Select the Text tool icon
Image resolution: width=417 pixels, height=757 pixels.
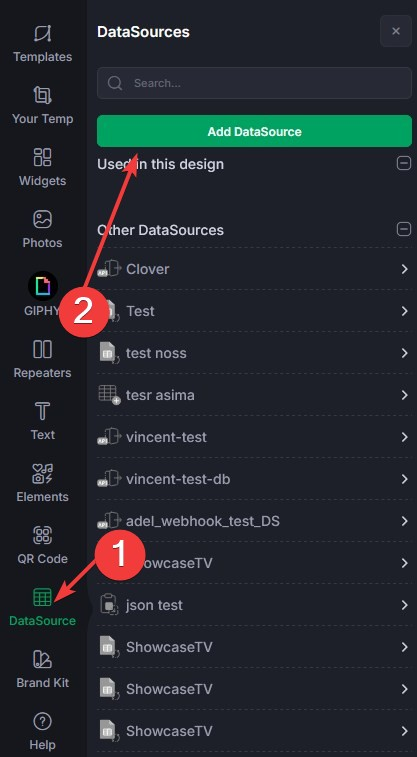tap(42, 411)
